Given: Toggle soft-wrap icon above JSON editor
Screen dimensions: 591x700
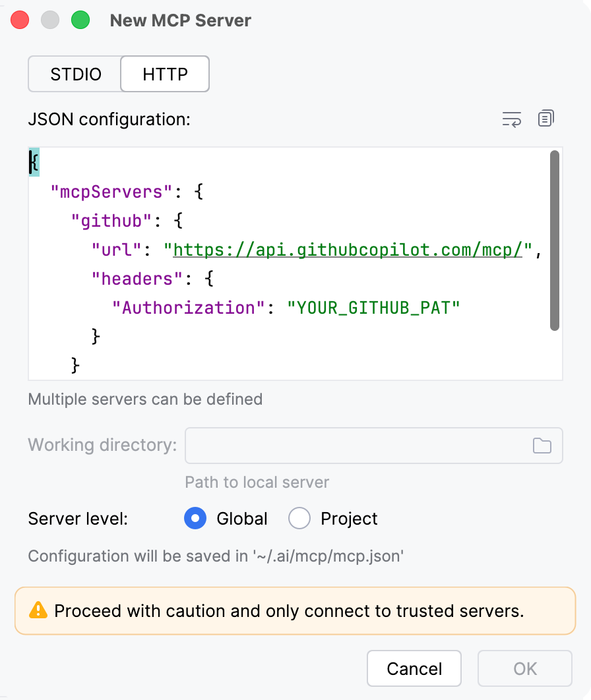Looking at the screenshot, I should [x=511, y=119].
